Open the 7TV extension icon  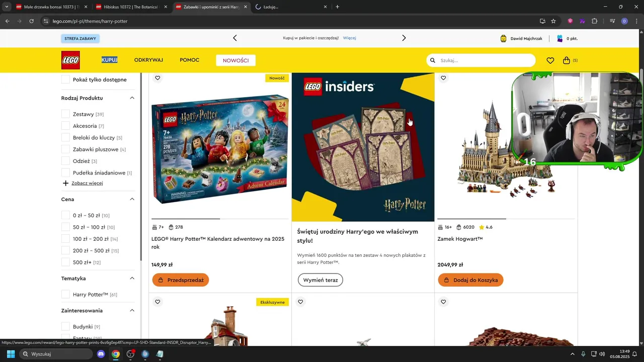[582, 21]
